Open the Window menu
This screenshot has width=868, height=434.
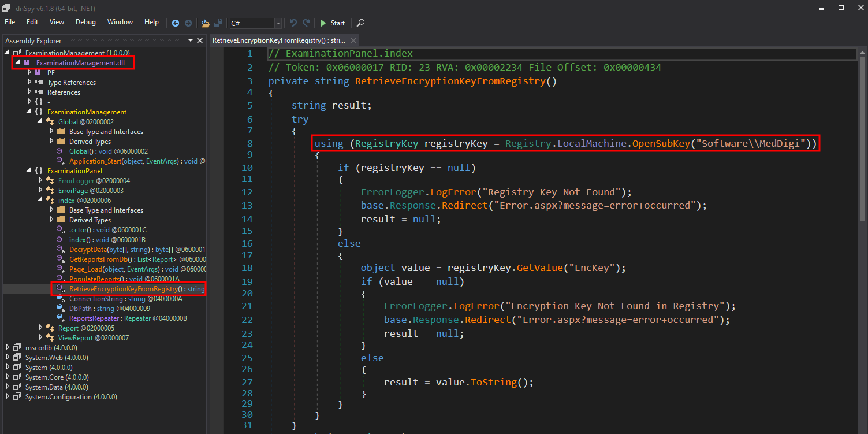click(x=120, y=22)
